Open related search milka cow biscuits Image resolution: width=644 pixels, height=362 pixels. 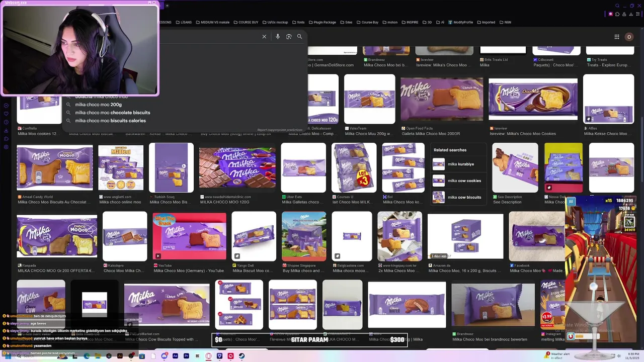click(x=458, y=197)
